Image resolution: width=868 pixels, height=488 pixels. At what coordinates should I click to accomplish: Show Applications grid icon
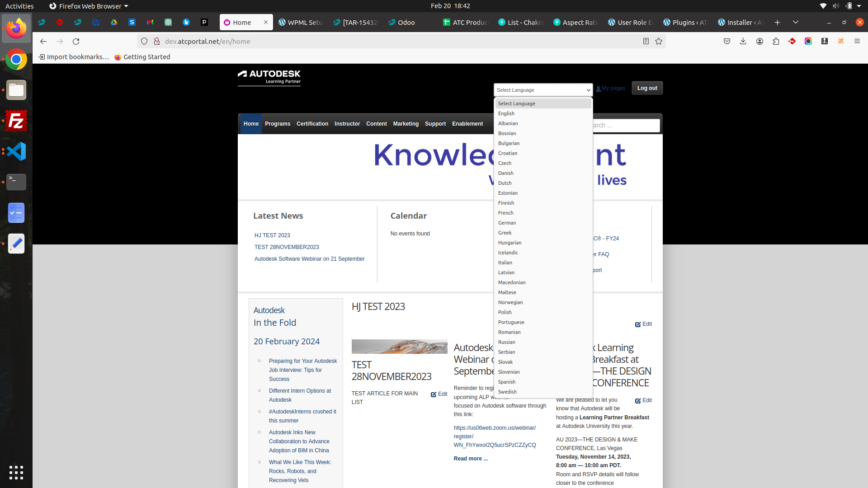[16, 472]
